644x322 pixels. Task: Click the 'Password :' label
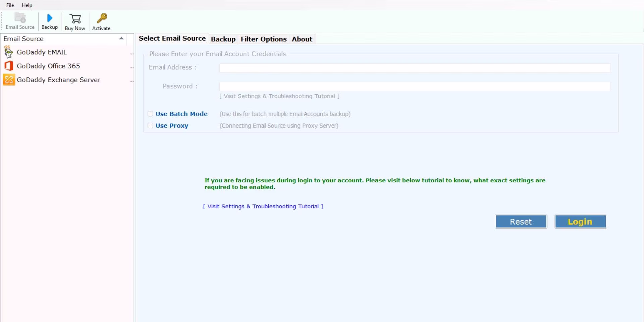tap(180, 86)
